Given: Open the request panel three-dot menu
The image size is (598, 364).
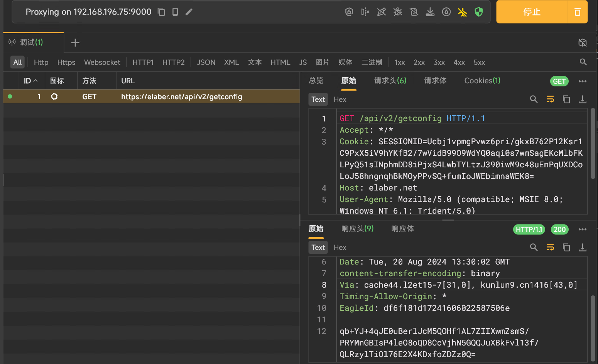Looking at the screenshot, I should pos(582,81).
